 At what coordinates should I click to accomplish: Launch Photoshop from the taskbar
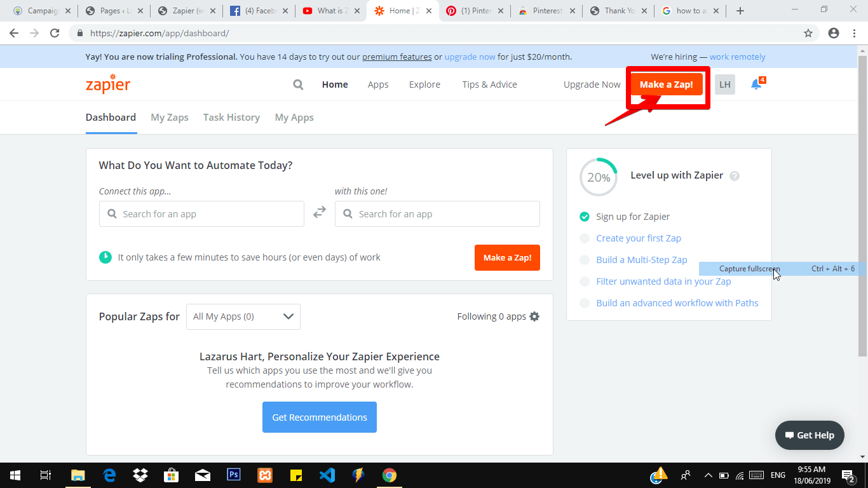[234, 475]
